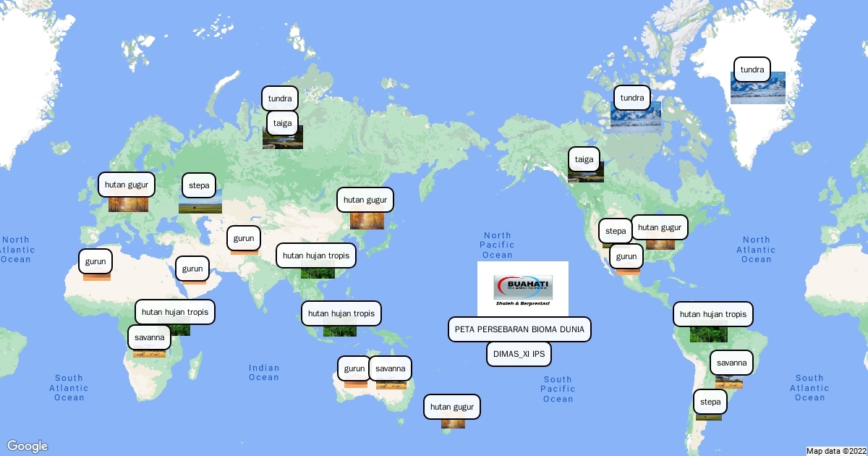The width and height of the screenshot is (868, 456).
Task: Open the savanna label in Africa
Action: 148,337
